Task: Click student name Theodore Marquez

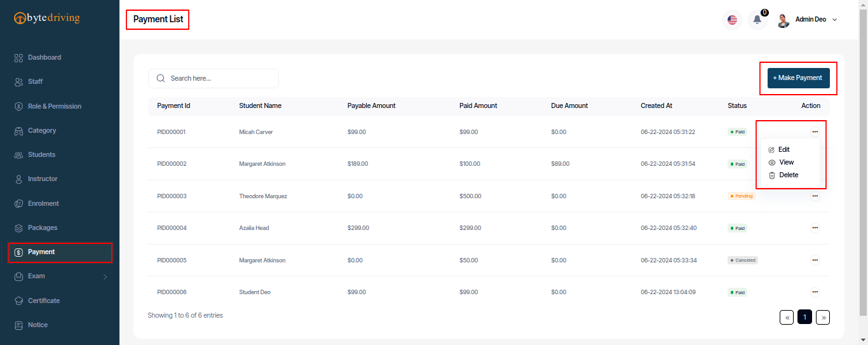Action: [x=263, y=196]
